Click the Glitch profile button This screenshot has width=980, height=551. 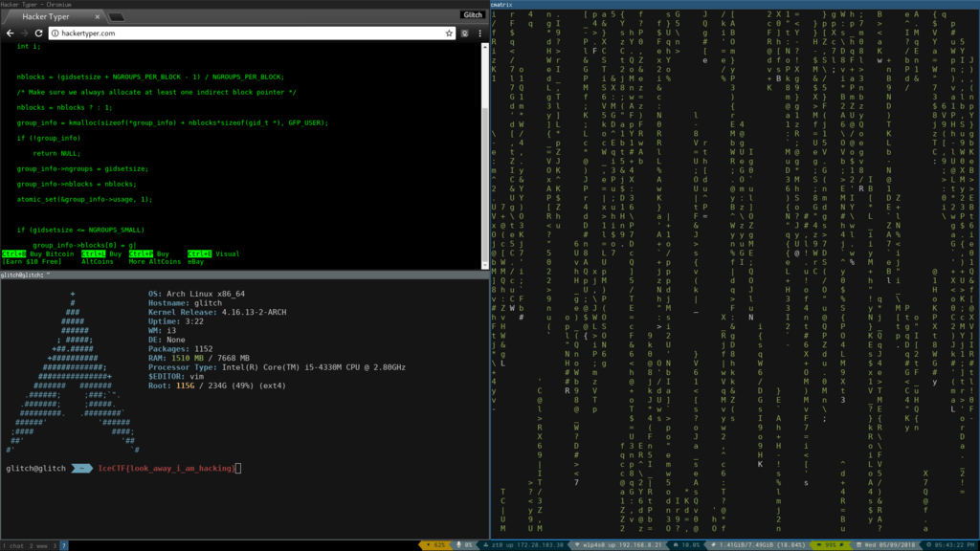coord(473,15)
